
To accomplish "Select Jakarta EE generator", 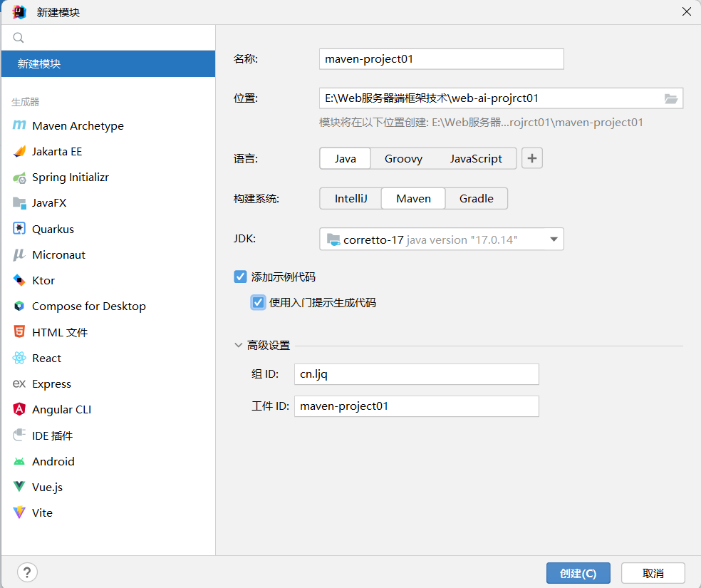I will 108,152.
